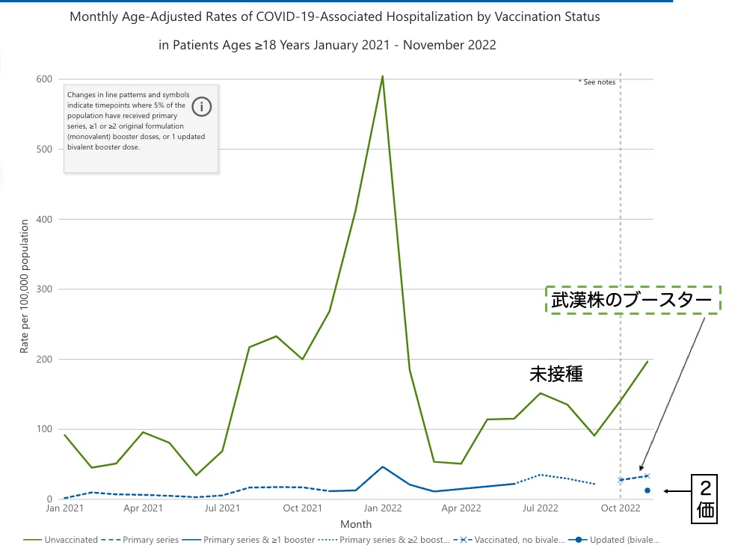Click the '300' y-axis value

[44, 289]
